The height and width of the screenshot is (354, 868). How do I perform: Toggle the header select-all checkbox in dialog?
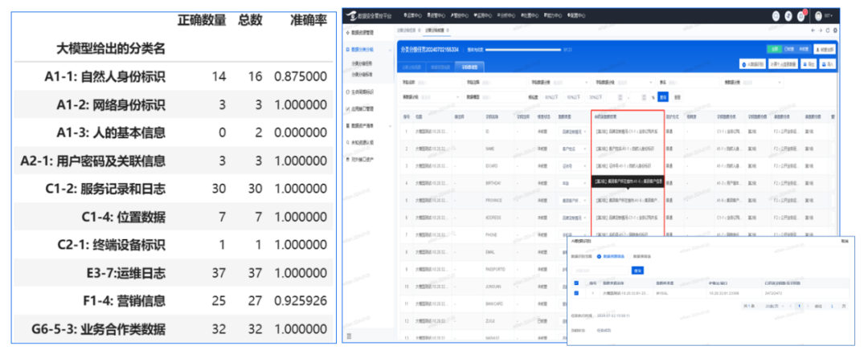click(576, 283)
